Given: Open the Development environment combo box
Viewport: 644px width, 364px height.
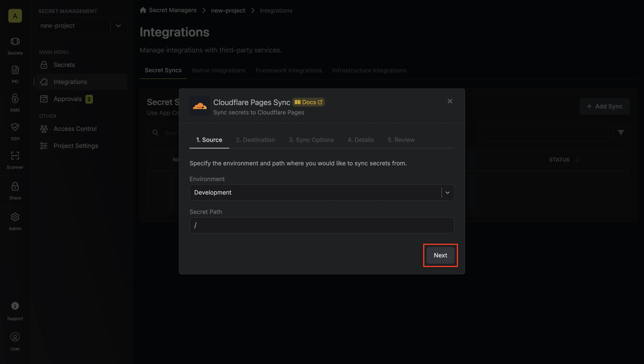Looking at the screenshot, I should (x=322, y=192).
